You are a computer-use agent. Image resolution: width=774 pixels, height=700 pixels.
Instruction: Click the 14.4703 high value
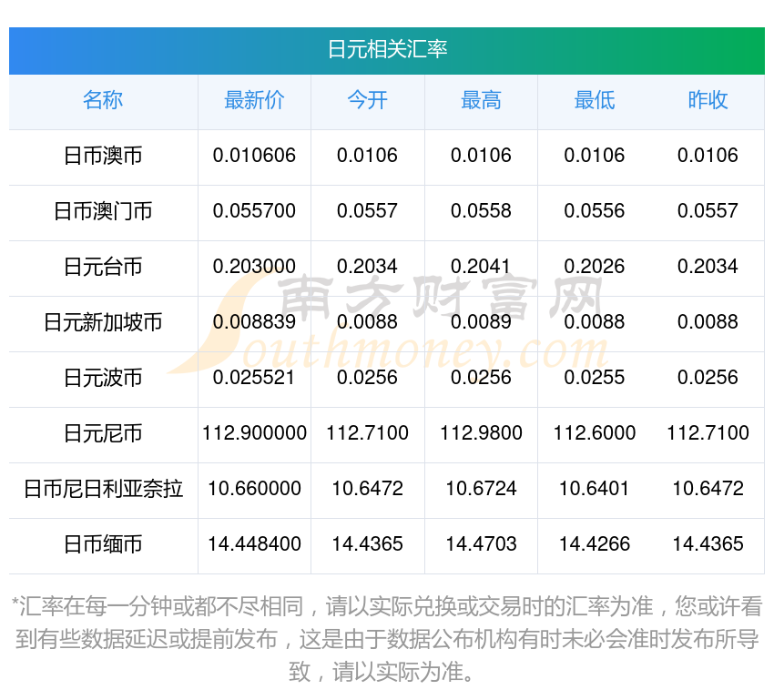pyautogui.click(x=481, y=544)
